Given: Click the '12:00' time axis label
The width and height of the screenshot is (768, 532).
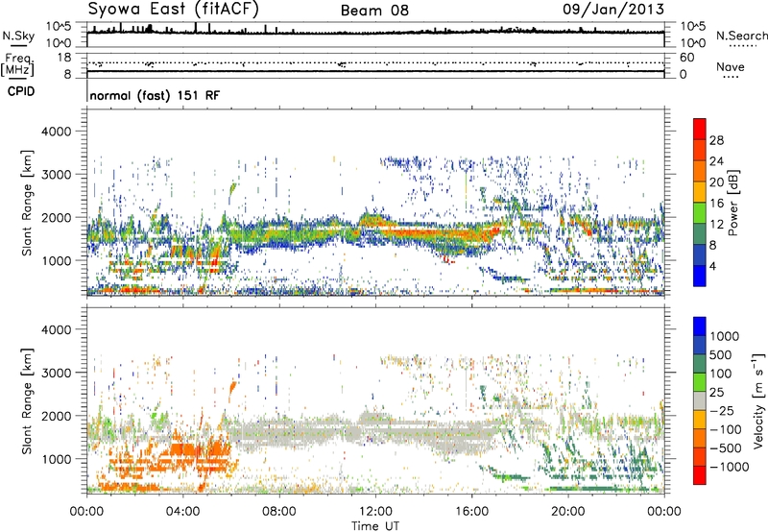Looking at the screenshot, I should pyautogui.click(x=375, y=512).
